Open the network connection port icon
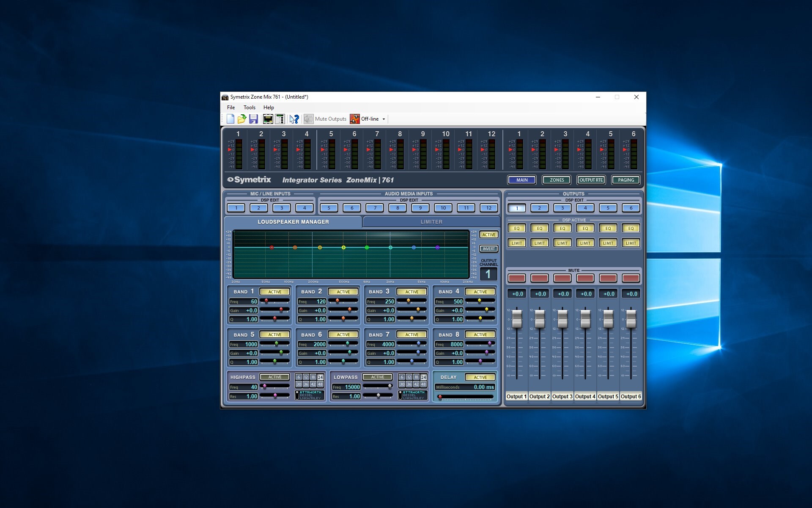This screenshot has width=812, height=508. (268, 119)
